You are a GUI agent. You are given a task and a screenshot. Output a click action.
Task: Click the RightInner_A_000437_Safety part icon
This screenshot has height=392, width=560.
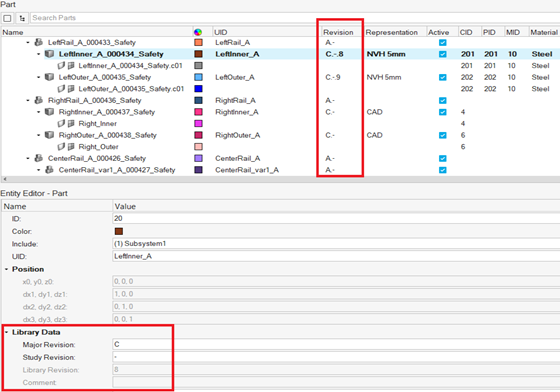click(49, 112)
